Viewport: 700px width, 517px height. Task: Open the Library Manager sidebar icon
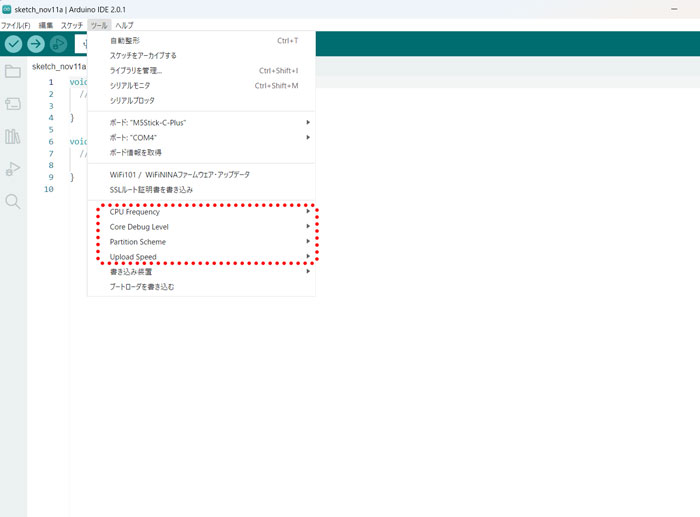click(13, 136)
